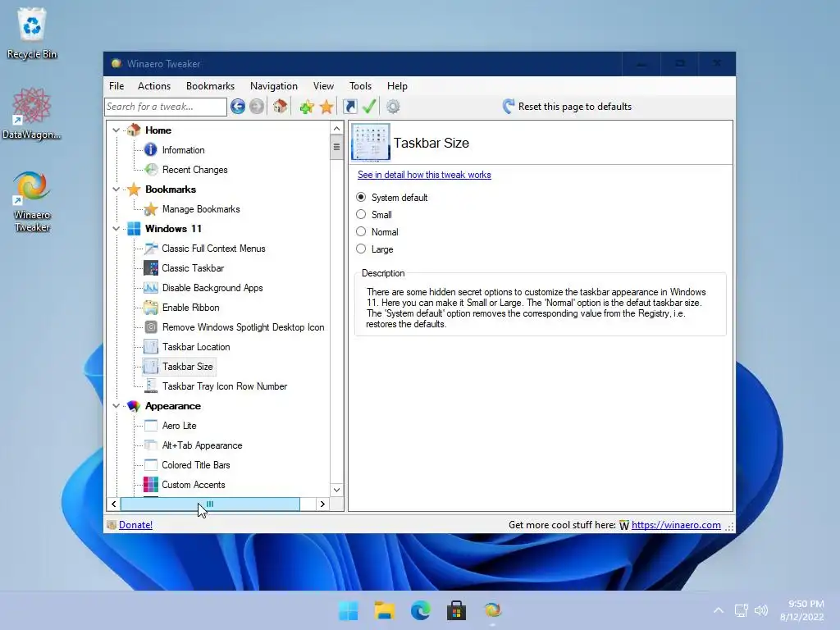Open the Actions menu
Image resolution: width=840 pixels, height=630 pixels.
click(154, 85)
